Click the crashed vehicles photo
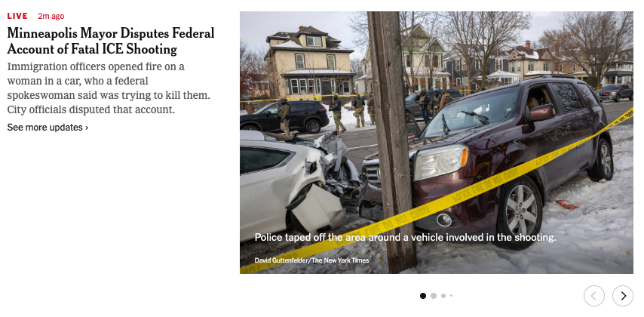Image resolution: width=644 pixels, height=317 pixels. (x=436, y=142)
